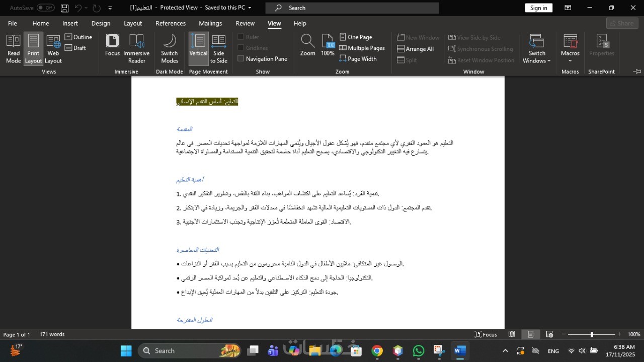The image size is (644, 362).
Task: Click the Save icon in title bar
Action: click(64, 8)
